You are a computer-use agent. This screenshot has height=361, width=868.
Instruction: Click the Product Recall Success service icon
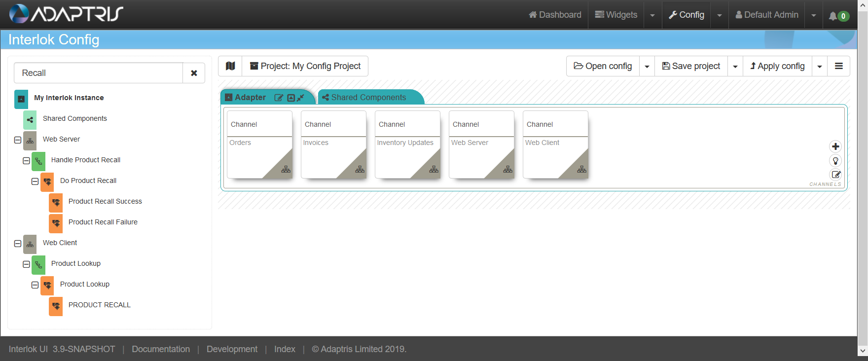click(x=56, y=203)
